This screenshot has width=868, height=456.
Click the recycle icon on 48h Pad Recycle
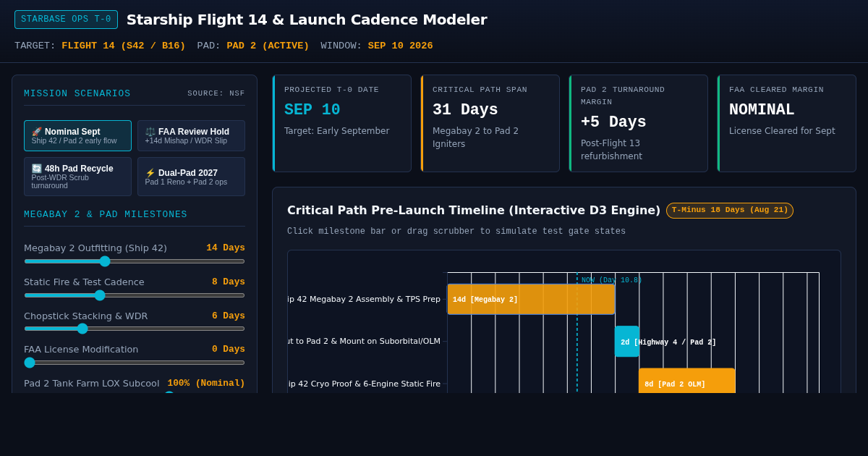coord(37,169)
